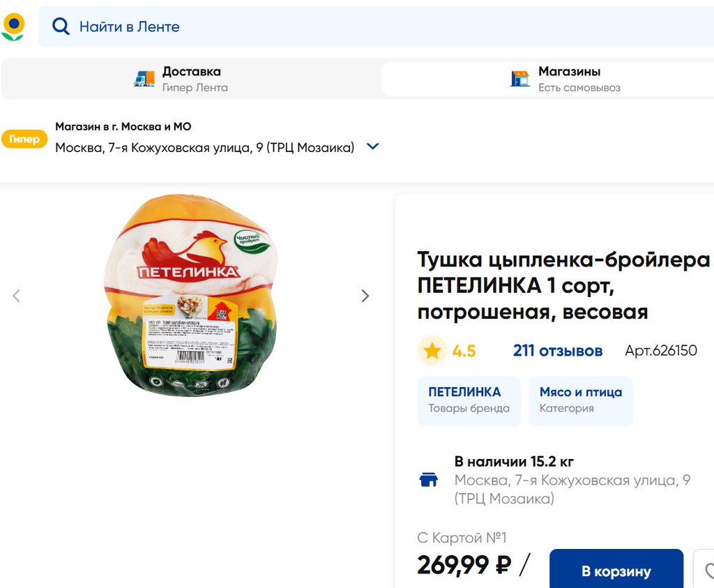Click the store address text Москва, 7-я Кожуховская
Viewport: 714px width, 588px height.
click(x=204, y=147)
